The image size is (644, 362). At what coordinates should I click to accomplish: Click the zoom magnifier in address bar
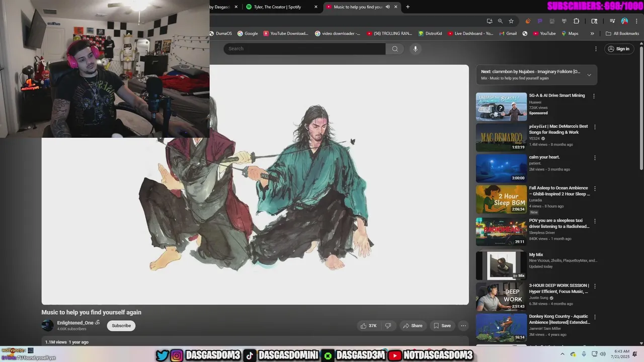(500, 21)
